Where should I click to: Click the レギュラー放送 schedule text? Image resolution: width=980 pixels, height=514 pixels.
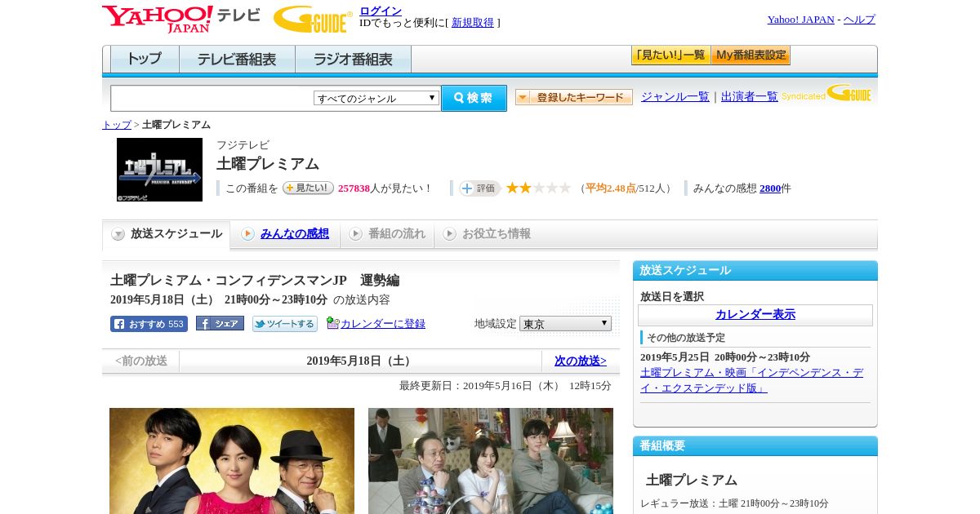[734, 503]
